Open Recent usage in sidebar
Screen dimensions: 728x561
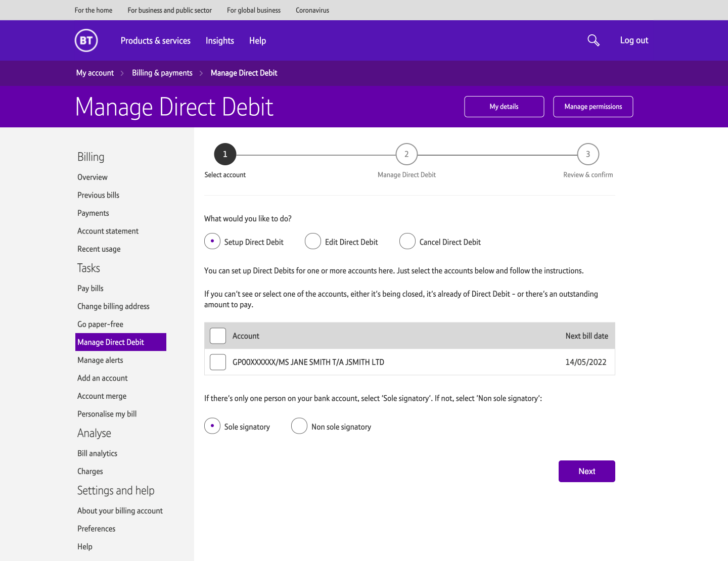(x=99, y=249)
